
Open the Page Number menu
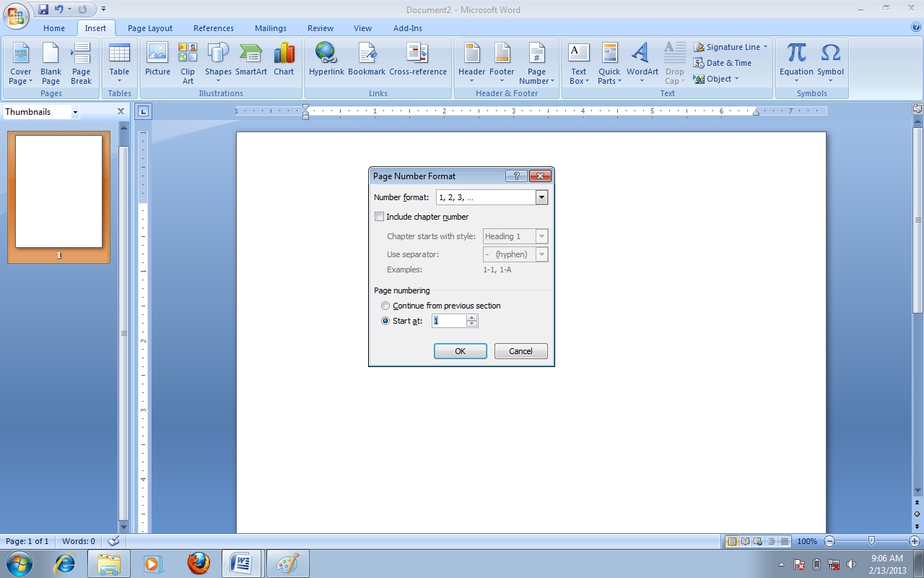point(536,64)
